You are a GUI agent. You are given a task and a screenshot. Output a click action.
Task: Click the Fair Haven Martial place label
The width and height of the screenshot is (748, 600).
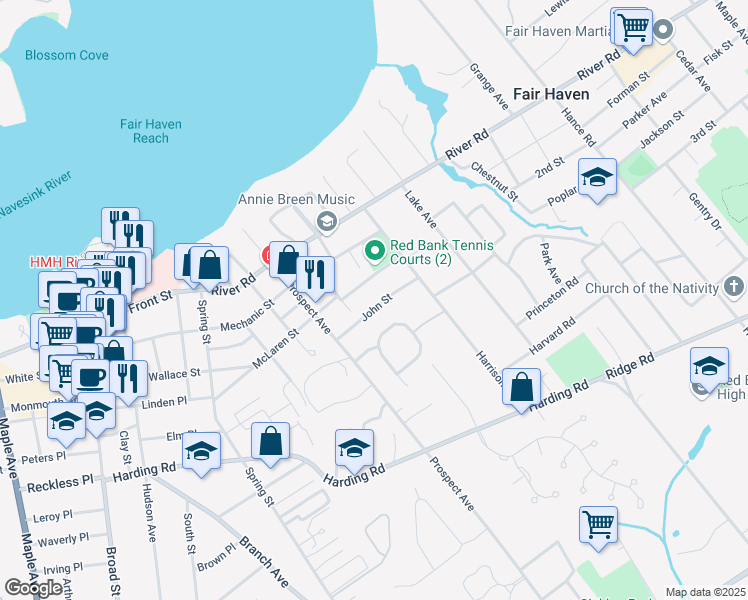(x=559, y=31)
